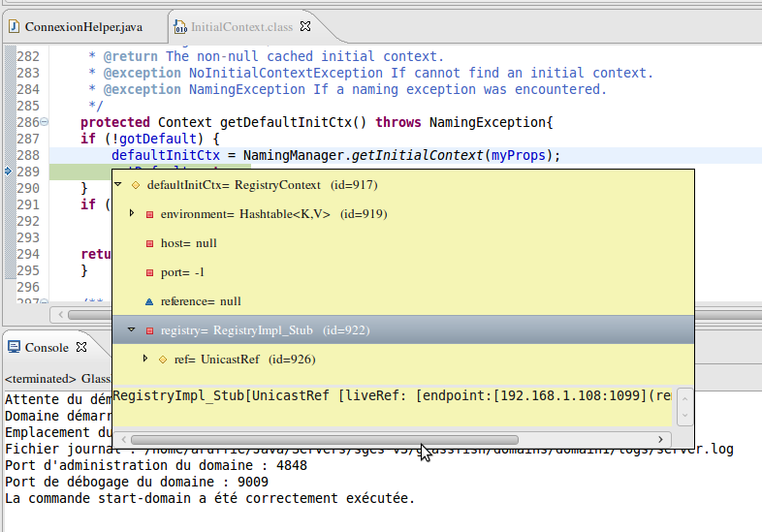The width and height of the screenshot is (762, 532).
Task: Open the Console view tab
Action: pyautogui.click(x=46, y=347)
